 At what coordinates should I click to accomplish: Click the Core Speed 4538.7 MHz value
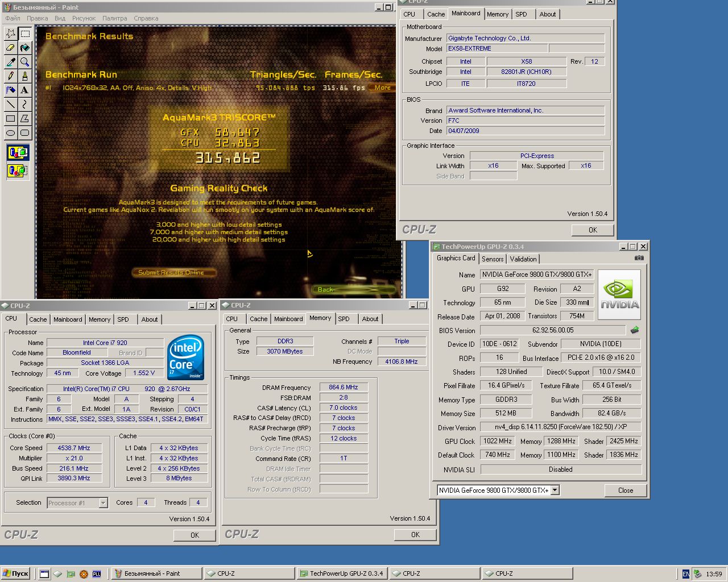[x=74, y=448]
